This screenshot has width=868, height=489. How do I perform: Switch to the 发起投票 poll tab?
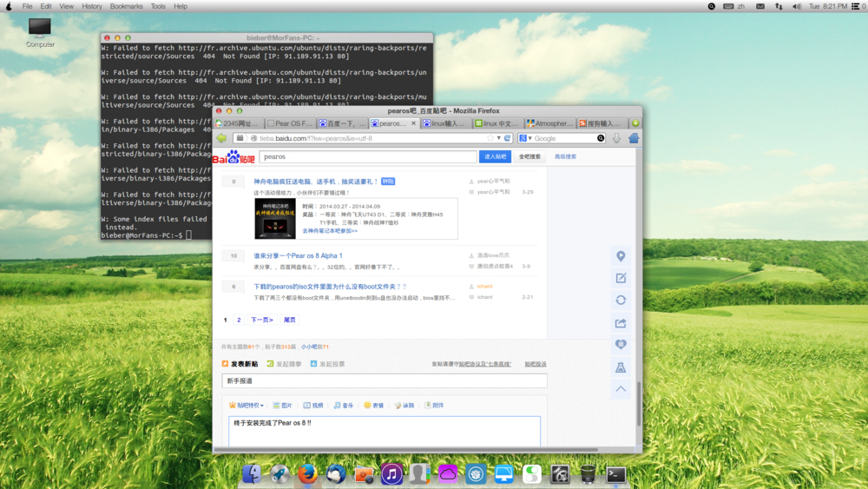(328, 364)
